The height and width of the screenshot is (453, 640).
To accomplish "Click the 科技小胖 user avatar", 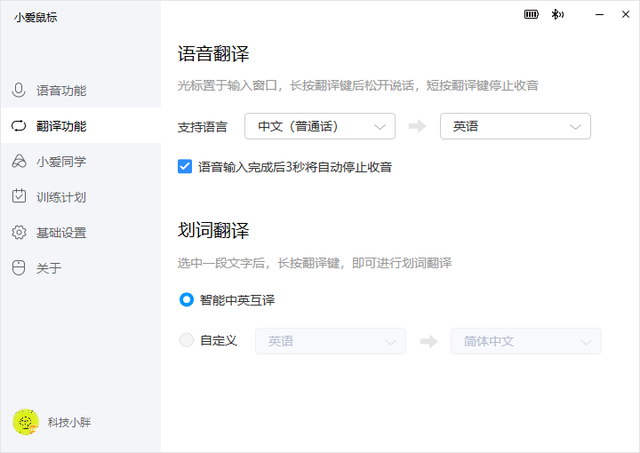I will 26,422.
